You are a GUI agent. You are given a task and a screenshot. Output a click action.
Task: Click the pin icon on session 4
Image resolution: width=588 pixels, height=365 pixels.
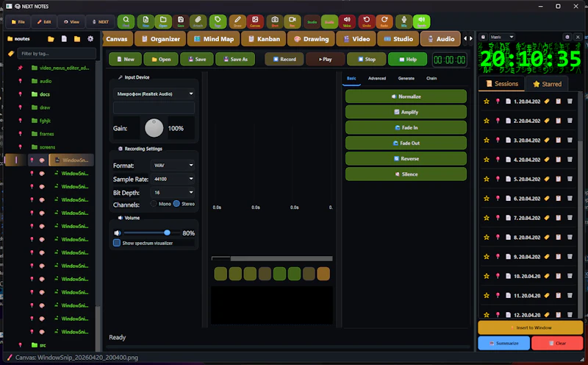tap(498, 160)
